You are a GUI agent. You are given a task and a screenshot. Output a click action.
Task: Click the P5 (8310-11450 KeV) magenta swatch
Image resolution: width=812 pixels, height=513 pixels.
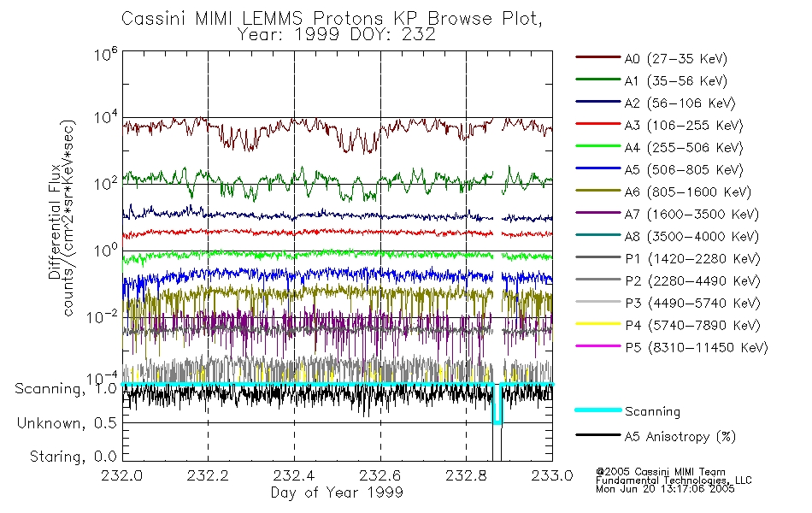(x=597, y=345)
